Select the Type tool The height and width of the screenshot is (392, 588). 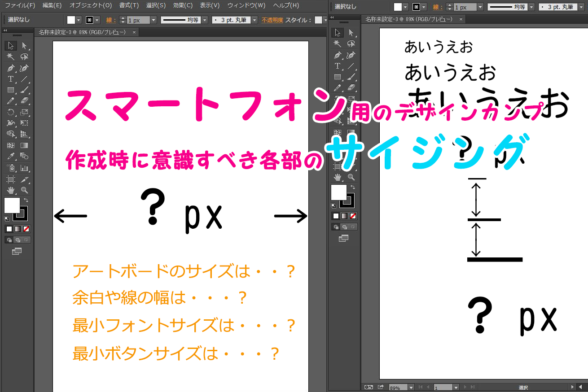pos(11,78)
